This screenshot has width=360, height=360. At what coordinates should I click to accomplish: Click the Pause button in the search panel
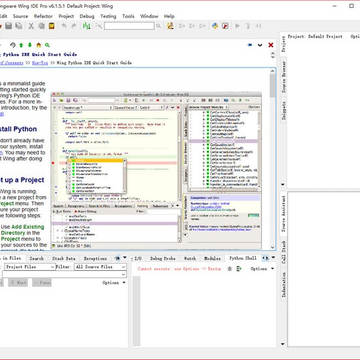(x=42, y=283)
